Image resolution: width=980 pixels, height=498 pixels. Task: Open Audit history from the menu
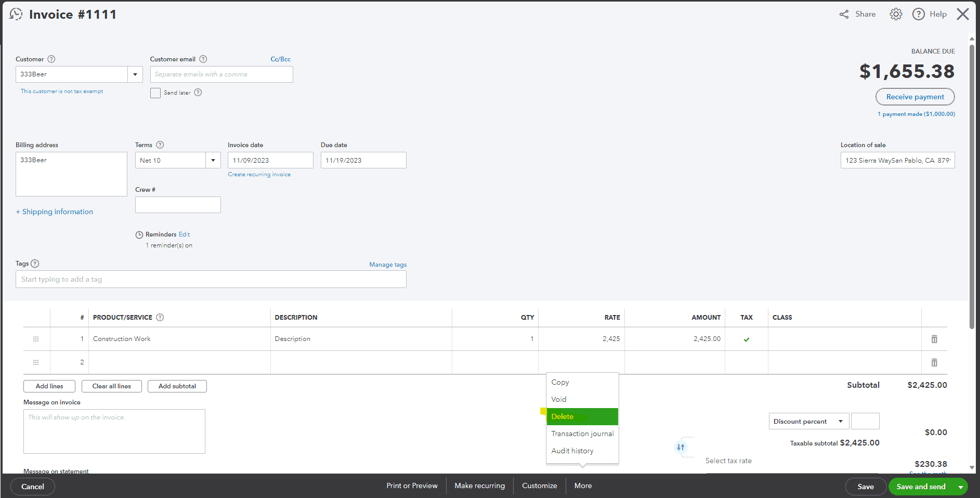[x=572, y=451]
